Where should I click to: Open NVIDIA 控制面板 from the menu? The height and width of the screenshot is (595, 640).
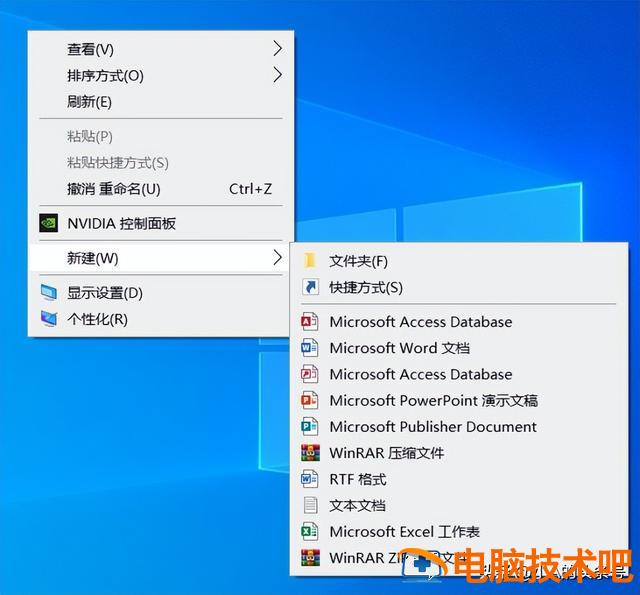(161, 223)
